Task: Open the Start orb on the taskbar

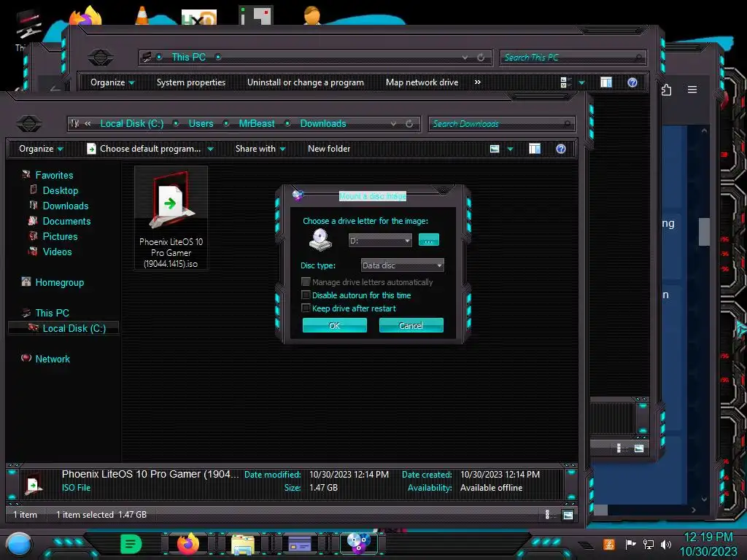Action: [18, 545]
